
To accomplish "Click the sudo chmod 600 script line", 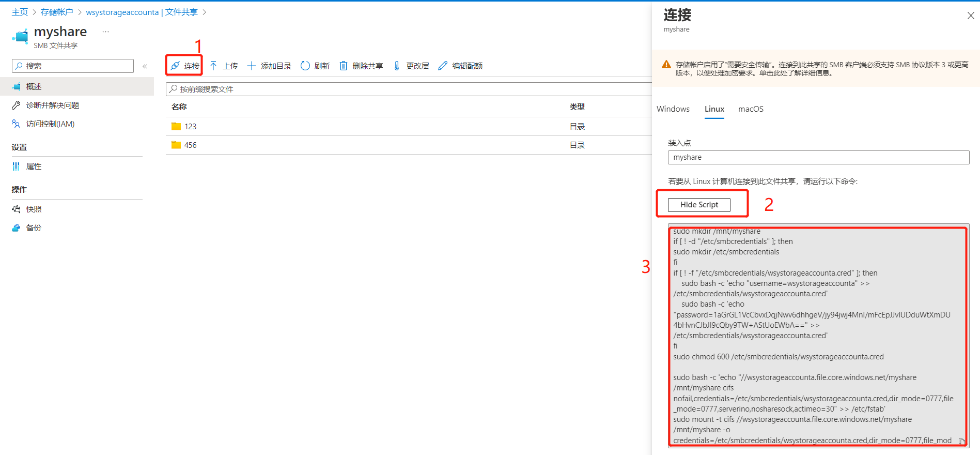I will (x=779, y=357).
